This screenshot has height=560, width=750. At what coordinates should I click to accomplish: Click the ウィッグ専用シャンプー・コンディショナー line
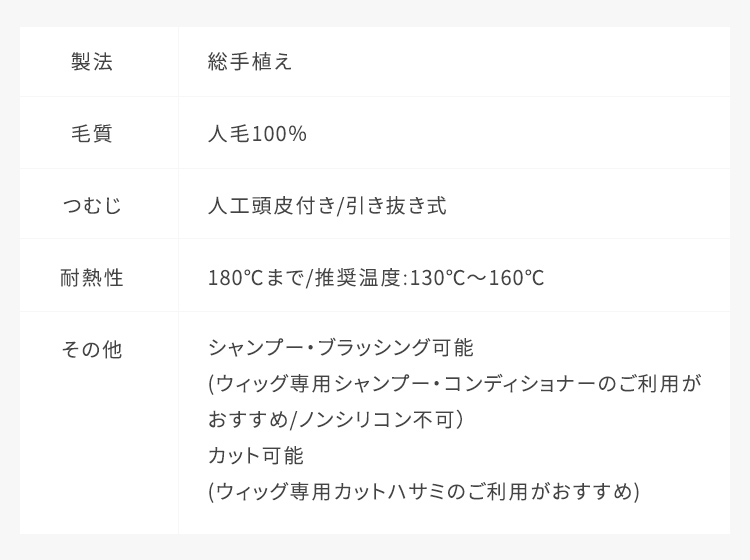point(455,384)
